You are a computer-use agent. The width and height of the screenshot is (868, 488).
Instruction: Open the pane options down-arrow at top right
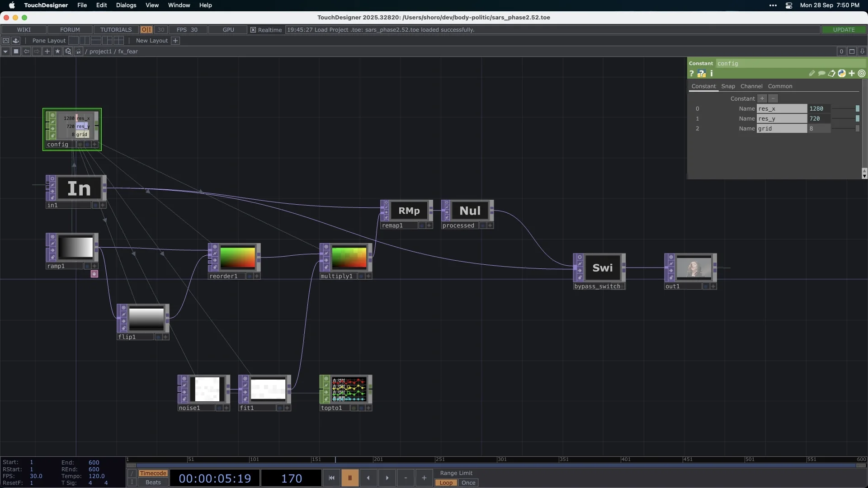862,52
